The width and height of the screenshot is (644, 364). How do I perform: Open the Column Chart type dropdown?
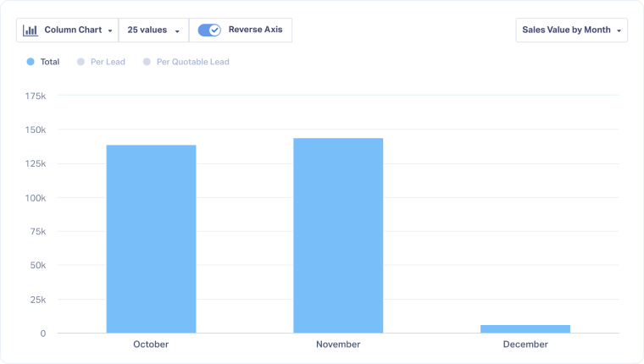click(x=67, y=30)
